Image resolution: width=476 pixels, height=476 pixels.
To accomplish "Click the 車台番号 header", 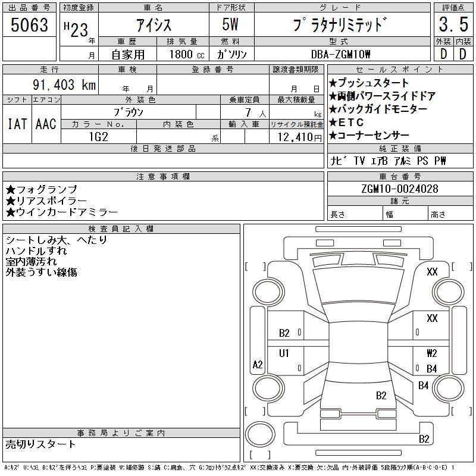I will 400,176.
